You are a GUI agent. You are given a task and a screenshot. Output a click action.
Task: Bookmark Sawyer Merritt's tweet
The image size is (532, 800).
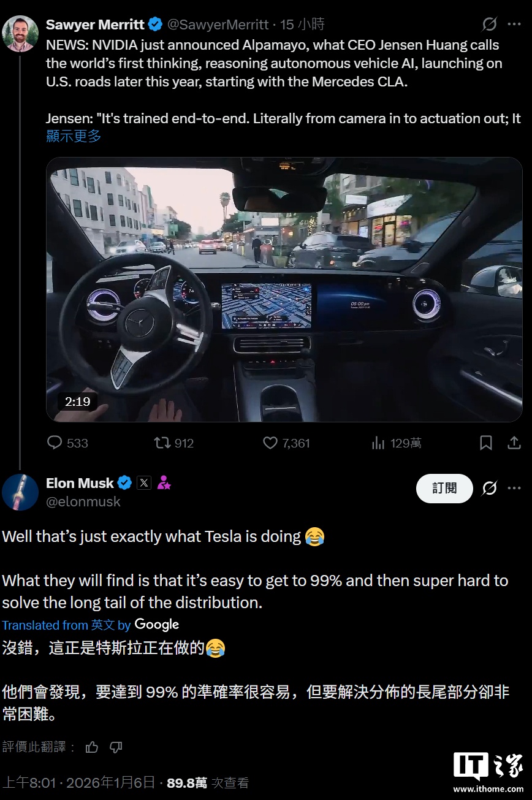coord(486,443)
